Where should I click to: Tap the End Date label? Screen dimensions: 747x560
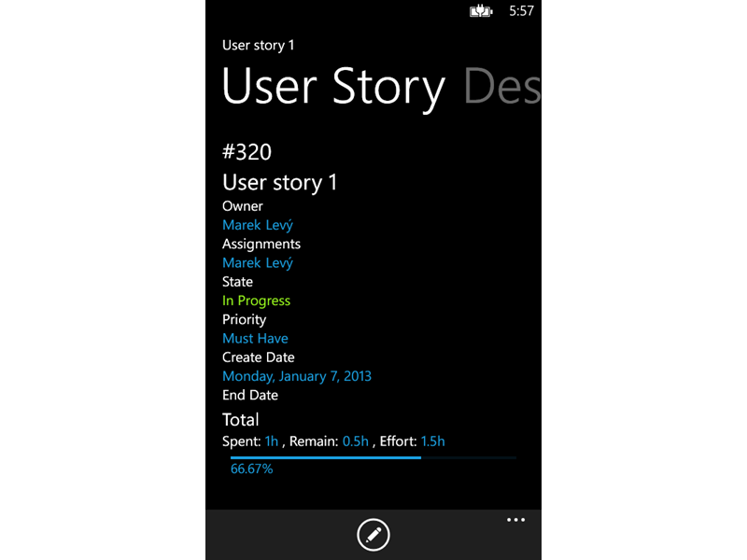[250, 395]
